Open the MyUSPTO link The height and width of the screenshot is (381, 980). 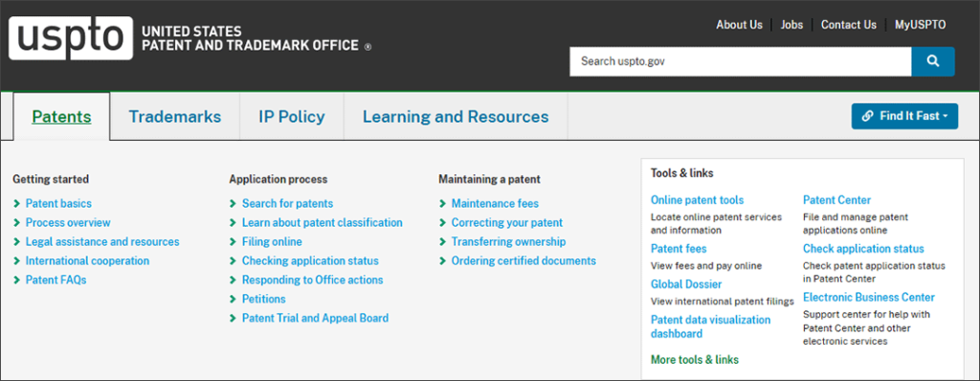[920, 25]
